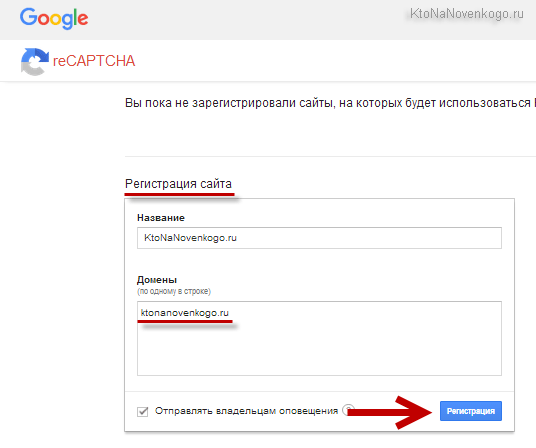
Task: Click the red underline beneath domain entry
Action: click(185, 321)
